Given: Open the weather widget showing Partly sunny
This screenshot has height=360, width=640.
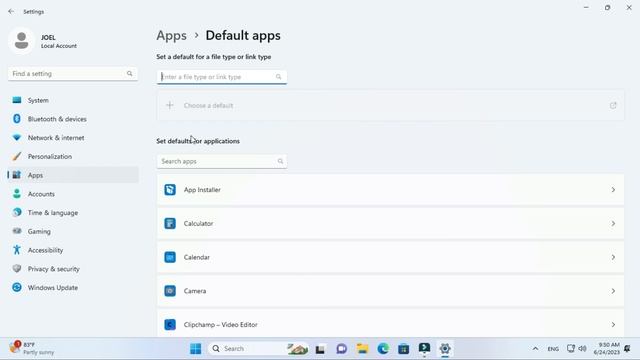Looking at the screenshot, I should [33, 348].
